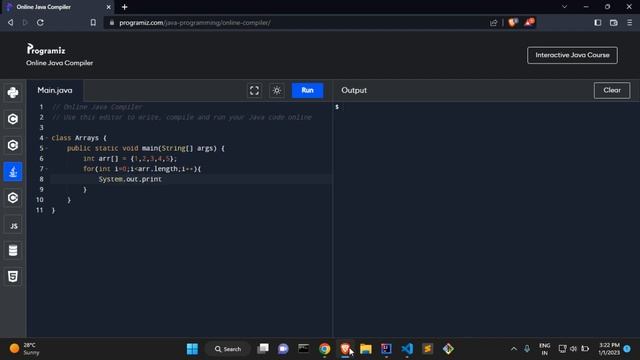
Task: Open a new browser tab
Action: click(124, 7)
